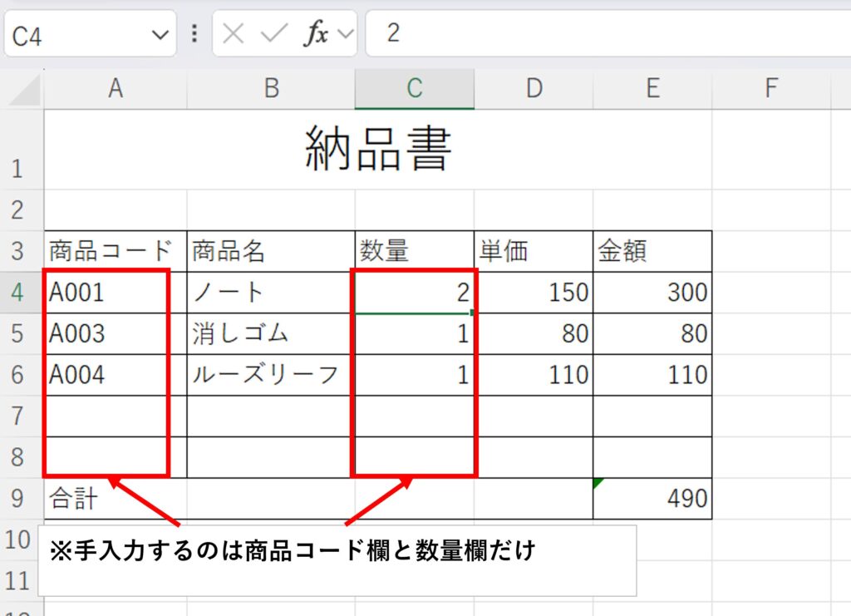
Task: Select row 3 header
Action: point(22,251)
